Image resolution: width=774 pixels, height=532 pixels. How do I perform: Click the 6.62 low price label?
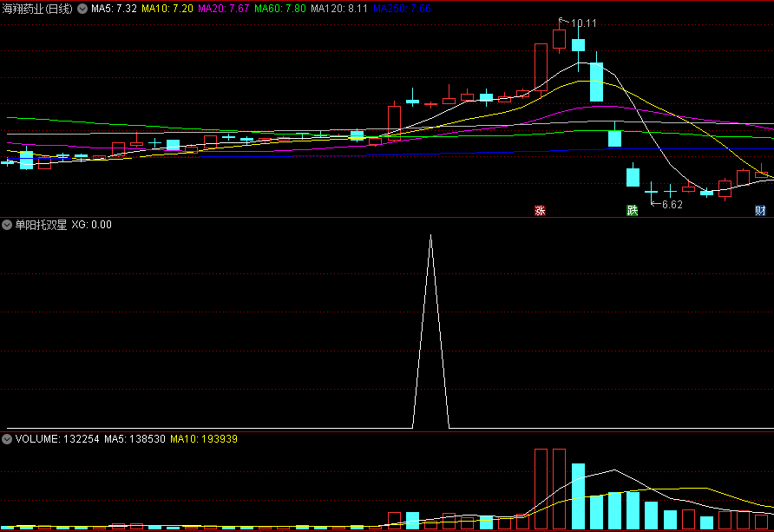click(x=672, y=204)
